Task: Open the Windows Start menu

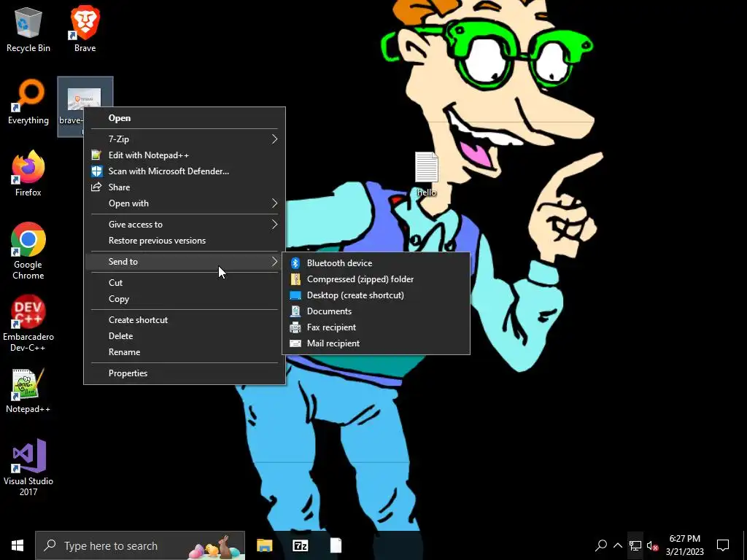Action: point(18,545)
